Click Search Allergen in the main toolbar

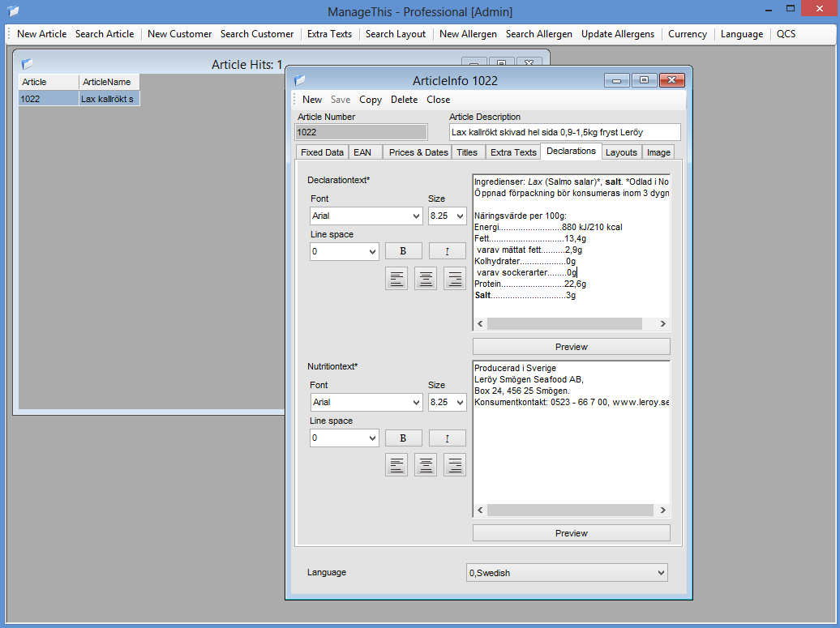(538, 34)
